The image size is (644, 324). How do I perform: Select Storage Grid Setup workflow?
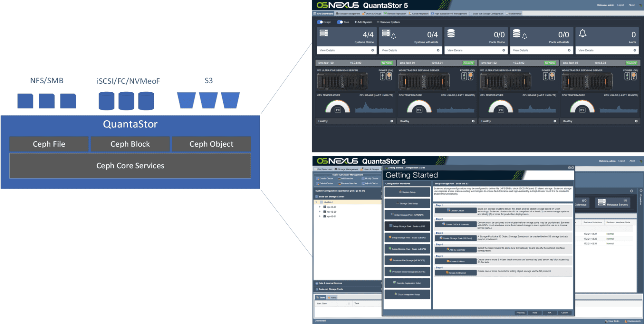[x=407, y=204]
